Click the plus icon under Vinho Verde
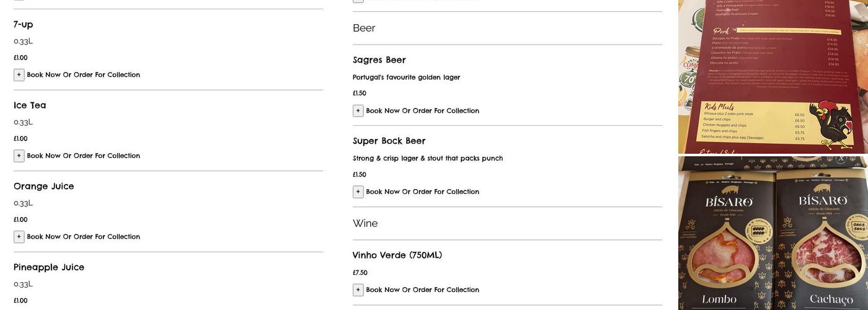 click(x=358, y=290)
